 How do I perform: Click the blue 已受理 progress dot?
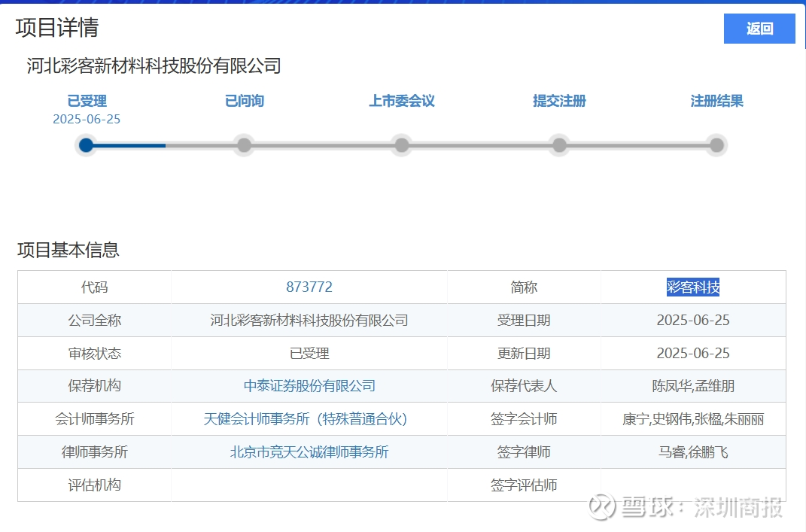pyautogui.click(x=87, y=145)
